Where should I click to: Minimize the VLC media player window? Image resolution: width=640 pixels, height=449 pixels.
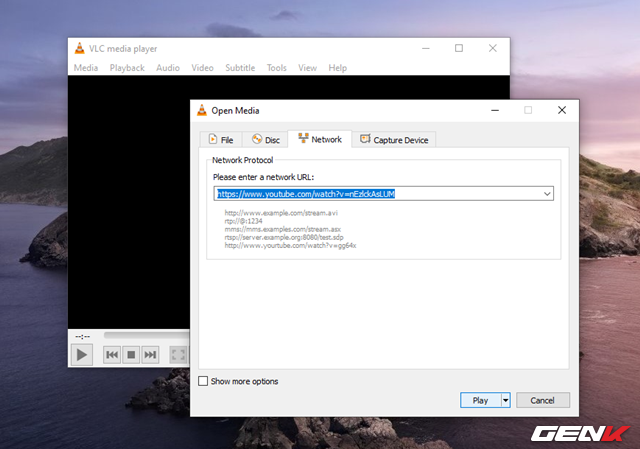426,48
